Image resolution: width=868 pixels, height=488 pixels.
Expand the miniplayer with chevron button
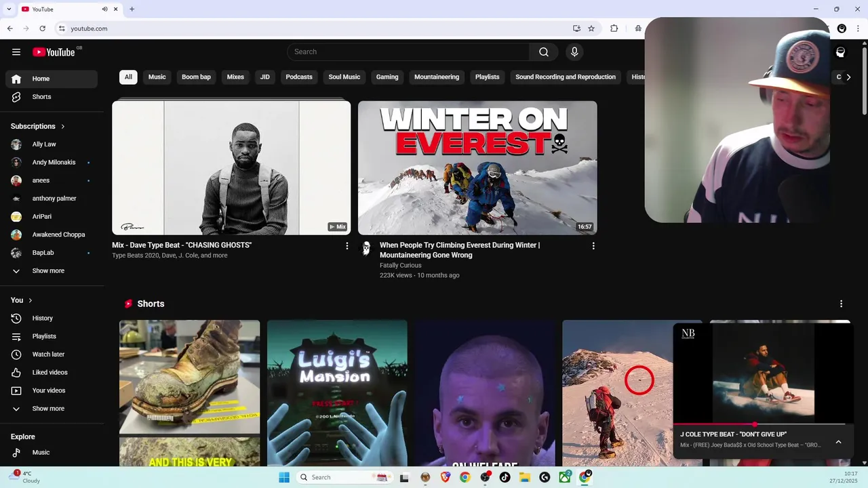coord(838,442)
